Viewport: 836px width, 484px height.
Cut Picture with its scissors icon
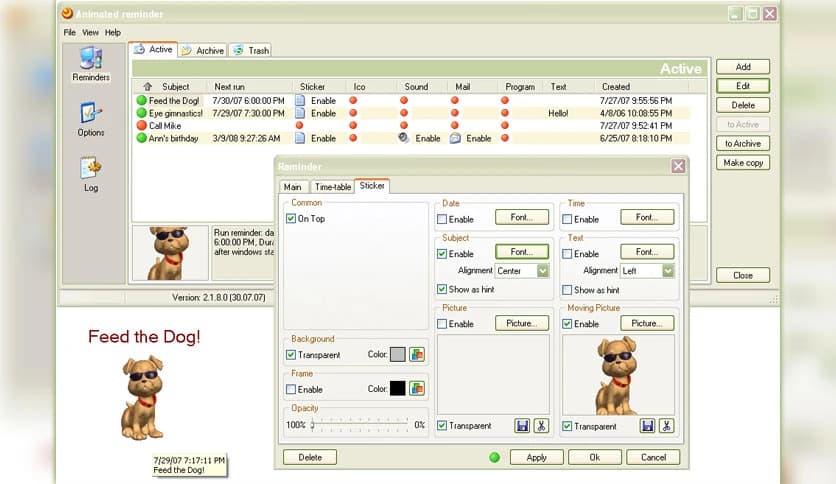[x=541, y=425]
